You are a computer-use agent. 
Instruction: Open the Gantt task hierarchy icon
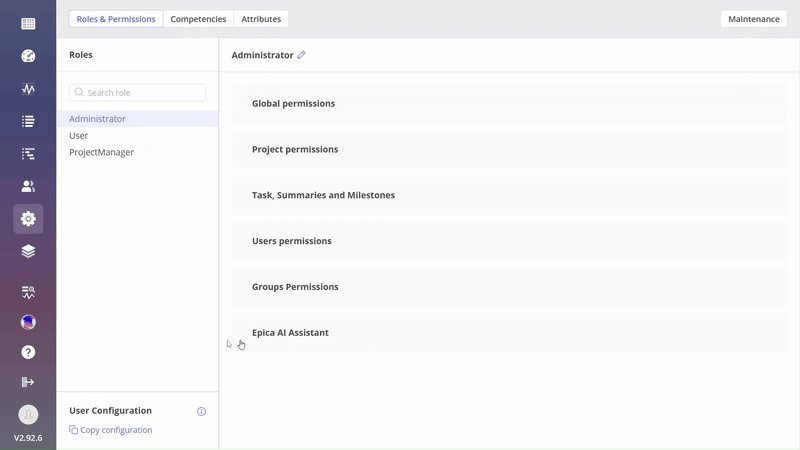[x=28, y=154]
